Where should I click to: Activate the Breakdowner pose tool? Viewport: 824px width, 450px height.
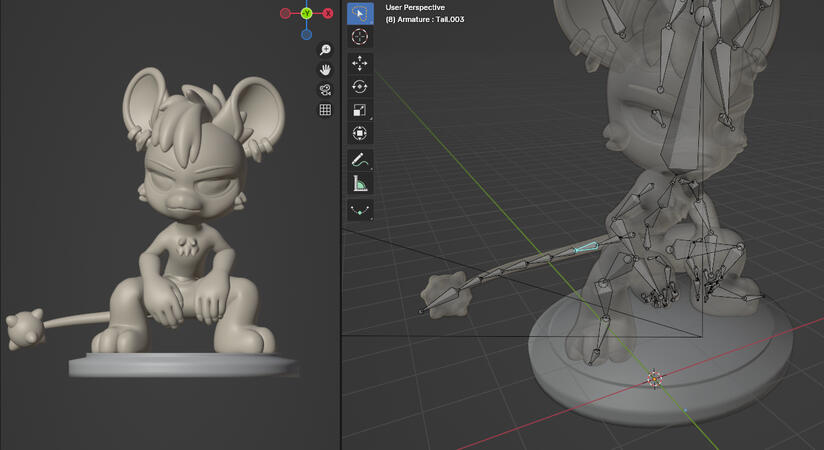(x=360, y=210)
